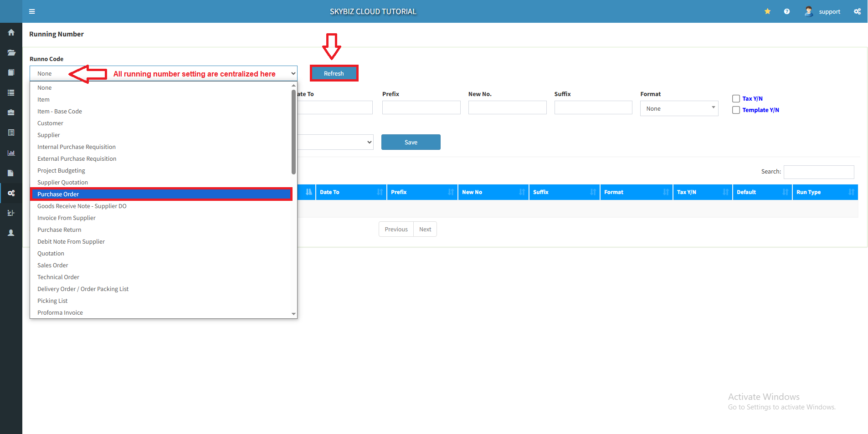Open the dropdown left of Save button
868x434 pixels.
335,142
